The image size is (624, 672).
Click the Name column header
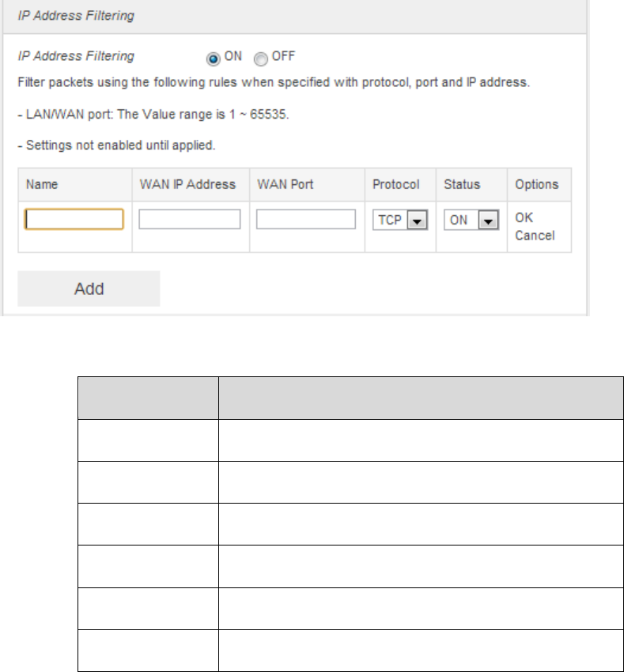pos(42,184)
